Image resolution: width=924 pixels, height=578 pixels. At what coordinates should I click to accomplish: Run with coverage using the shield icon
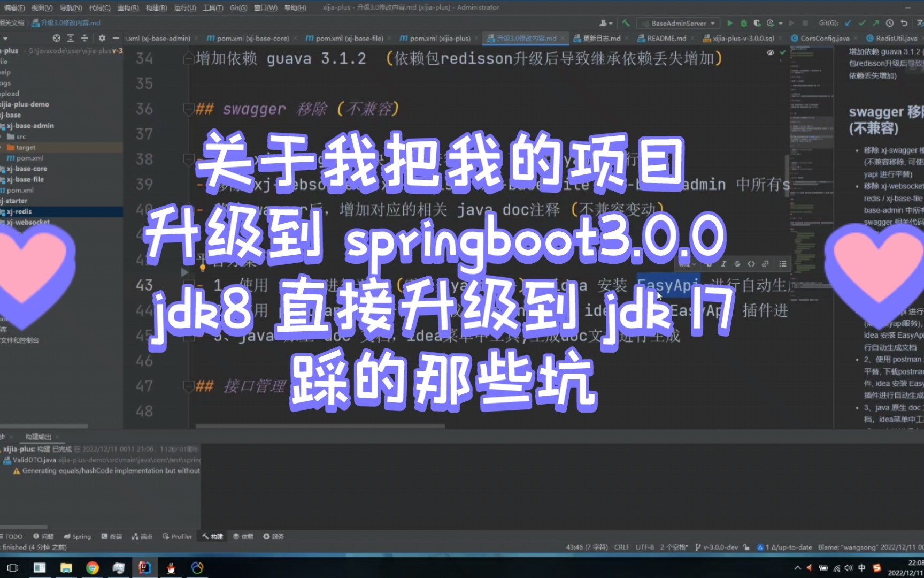(x=757, y=23)
